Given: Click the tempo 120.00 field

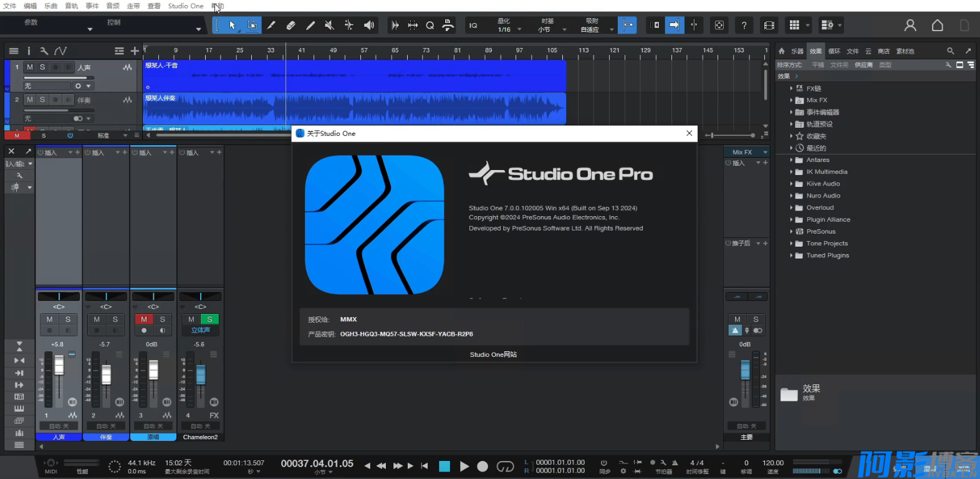Looking at the screenshot, I should [773, 463].
